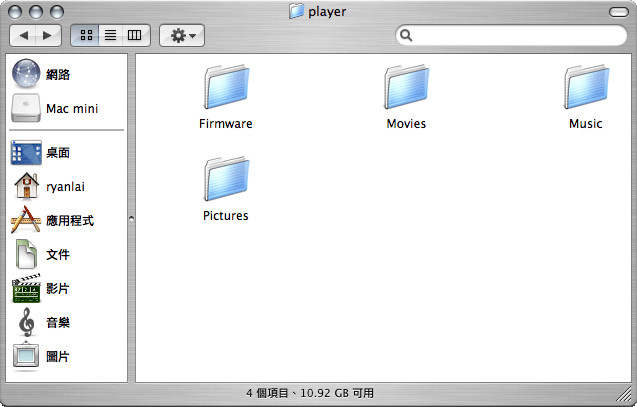Screen dimensions: 637x407
Task: Switch to column view
Action: point(135,36)
